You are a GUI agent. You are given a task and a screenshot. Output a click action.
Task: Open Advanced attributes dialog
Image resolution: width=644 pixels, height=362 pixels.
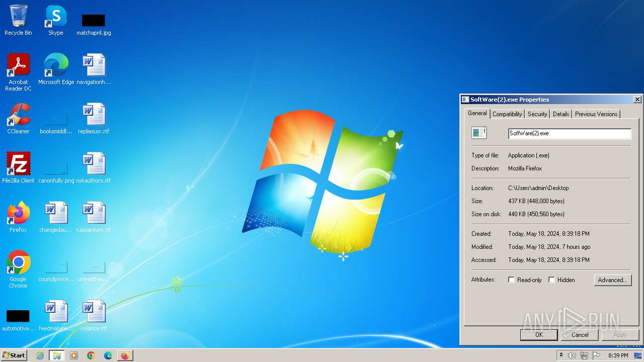[x=612, y=280]
